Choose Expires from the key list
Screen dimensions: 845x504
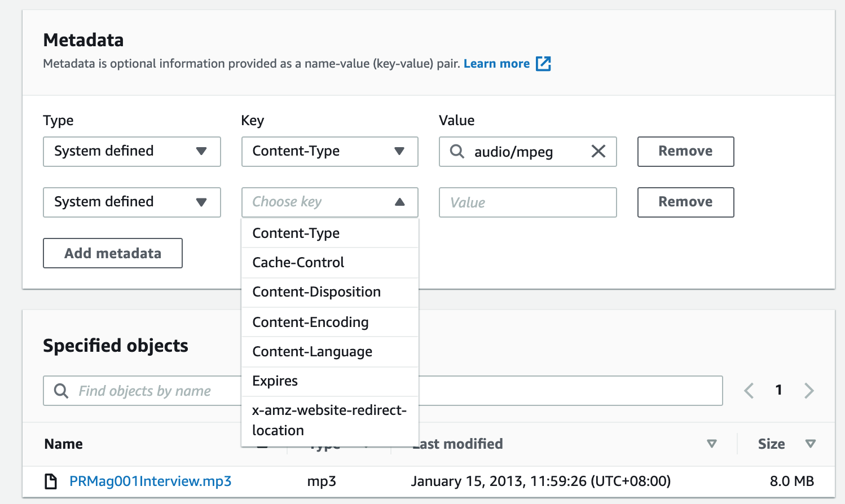pyautogui.click(x=275, y=381)
